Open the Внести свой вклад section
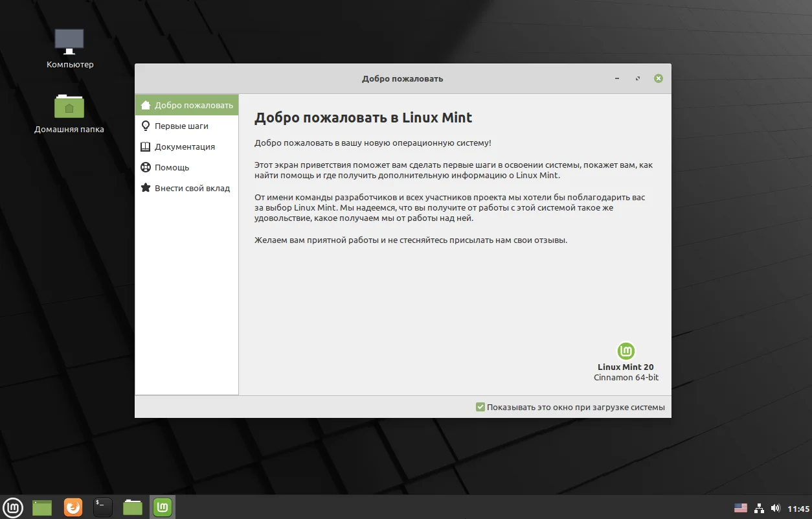This screenshot has width=812, height=519. click(186, 188)
